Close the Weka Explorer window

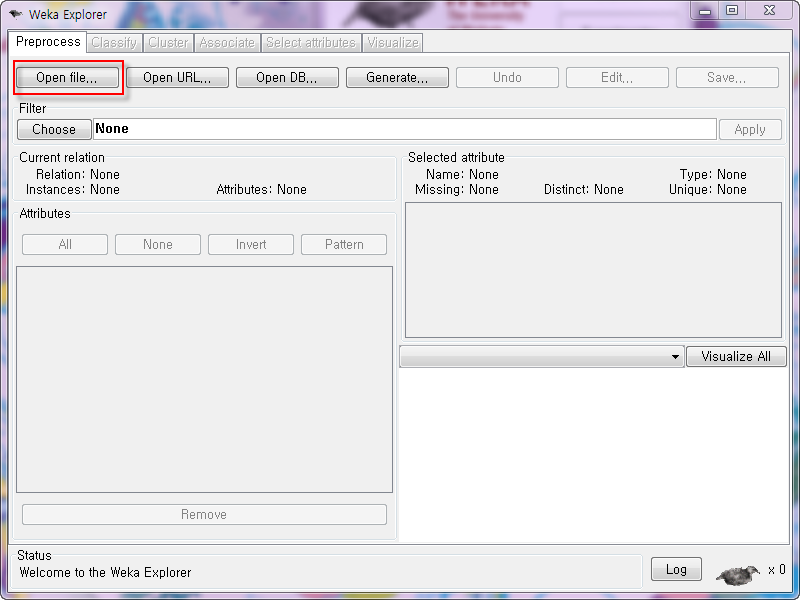pyautogui.click(x=769, y=11)
